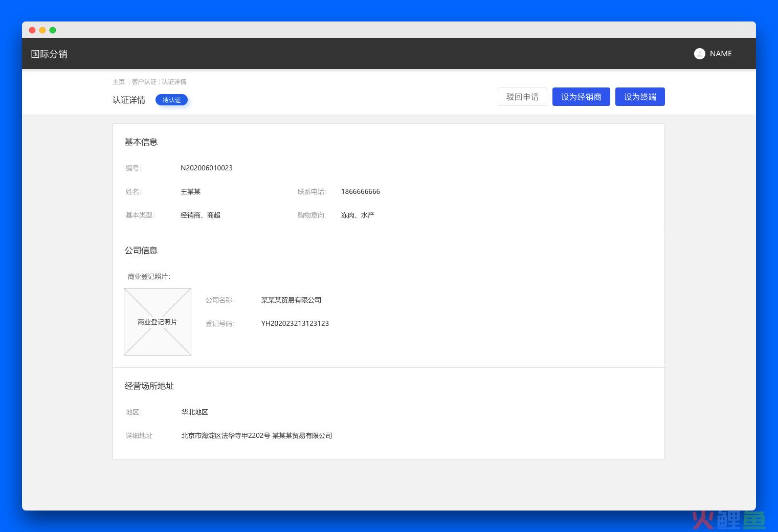Screen dimensions: 778x532
Task: Select registration code YH202023213123123
Action: (295, 323)
